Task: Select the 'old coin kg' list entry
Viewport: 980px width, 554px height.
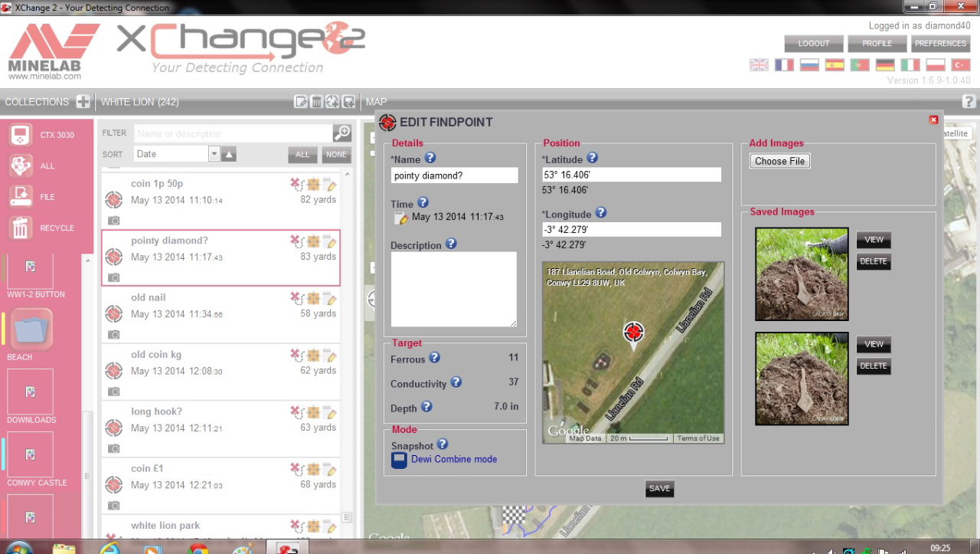Action: tap(220, 372)
